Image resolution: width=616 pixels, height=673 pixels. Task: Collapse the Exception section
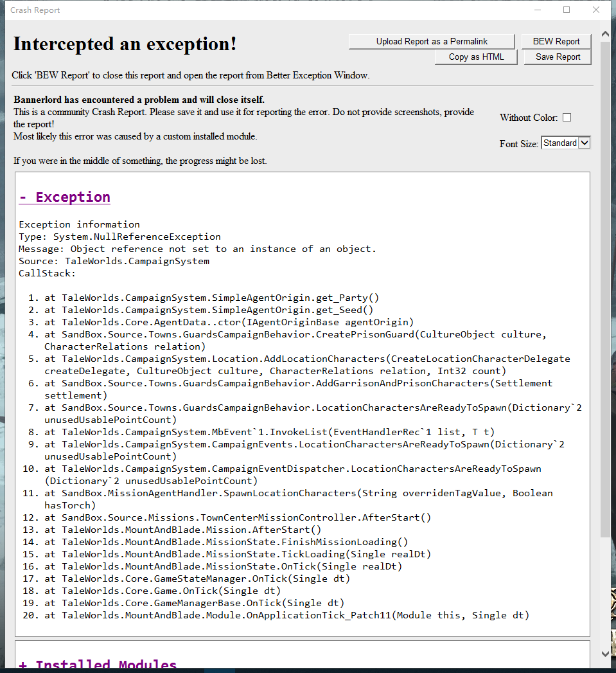pos(64,197)
